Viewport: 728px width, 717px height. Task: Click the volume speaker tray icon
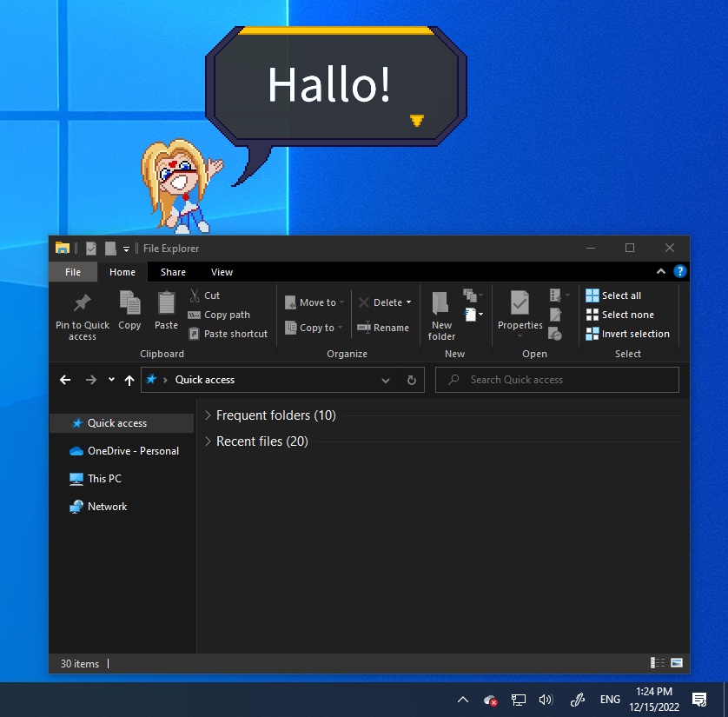click(x=546, y=700)
